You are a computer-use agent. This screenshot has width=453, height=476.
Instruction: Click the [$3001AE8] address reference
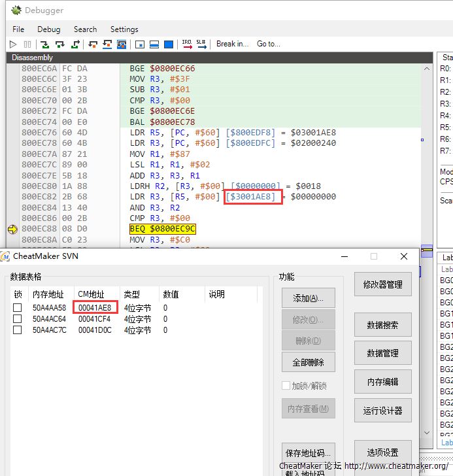coord(250,197)
